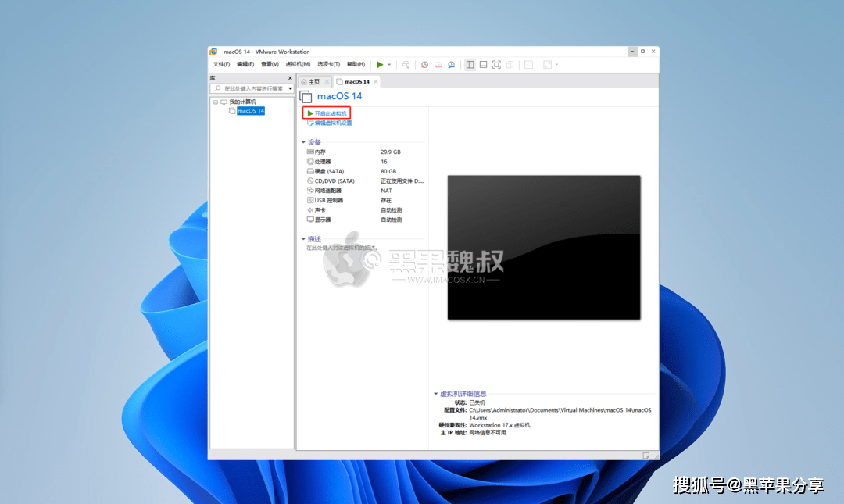The height and width of the screenshot is (504, 844).
Task: Click the Send Ctrl+Alt+Del toolbar icon
Action: pyautogui.click(x=406, y=65)
